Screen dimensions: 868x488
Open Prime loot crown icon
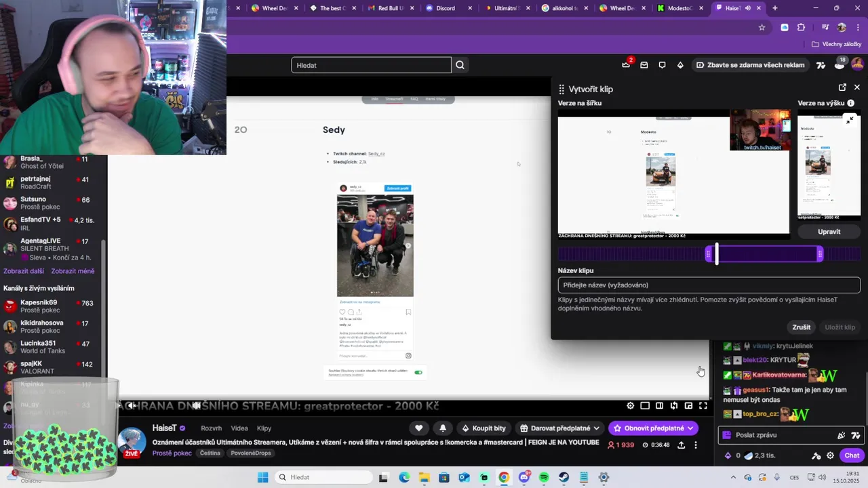626,65
